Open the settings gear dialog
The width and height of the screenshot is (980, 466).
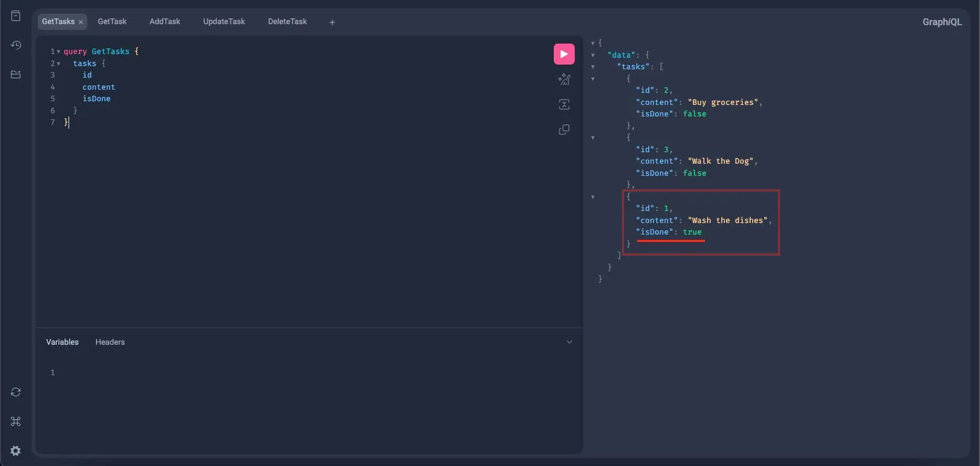click(x=16, y=451)
